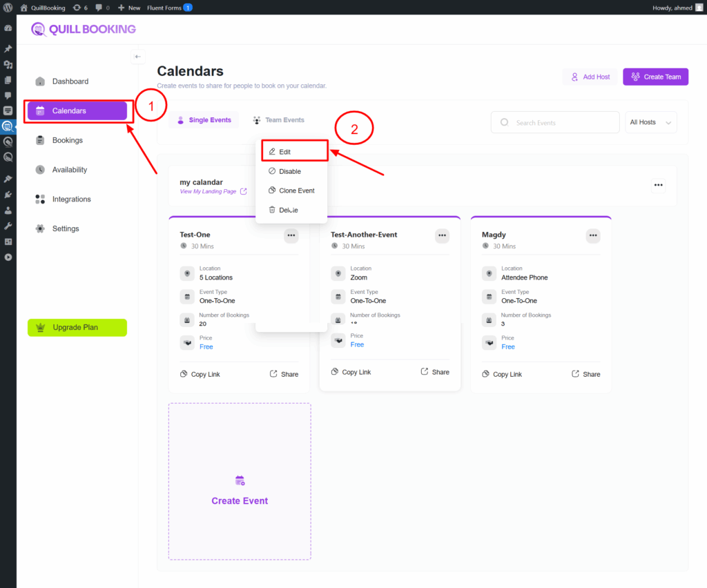The image size is (707, 588).
Task: Expand the All Hosts dropdown
Action: point(650,122)
